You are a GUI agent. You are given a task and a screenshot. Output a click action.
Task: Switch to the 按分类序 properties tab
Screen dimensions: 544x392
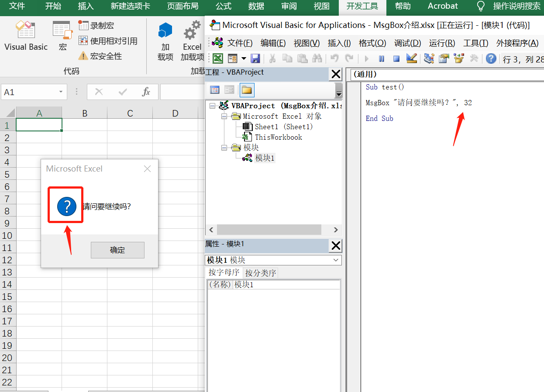click(260, 272)
